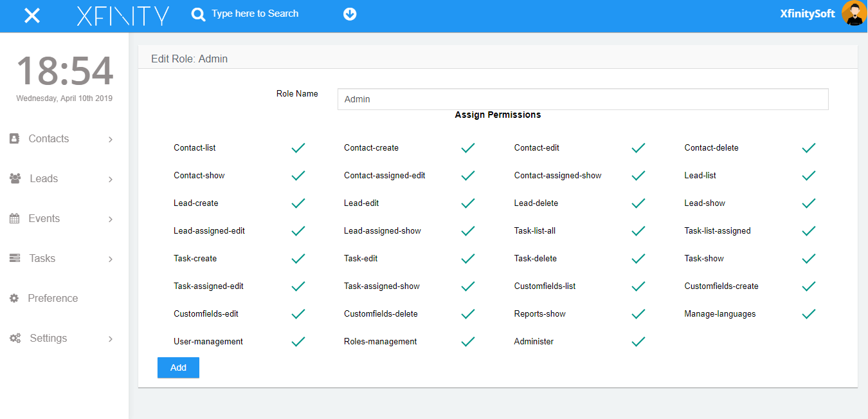Click the Events calendar icon
The image size is (868, 419).
tap(14, 218)
